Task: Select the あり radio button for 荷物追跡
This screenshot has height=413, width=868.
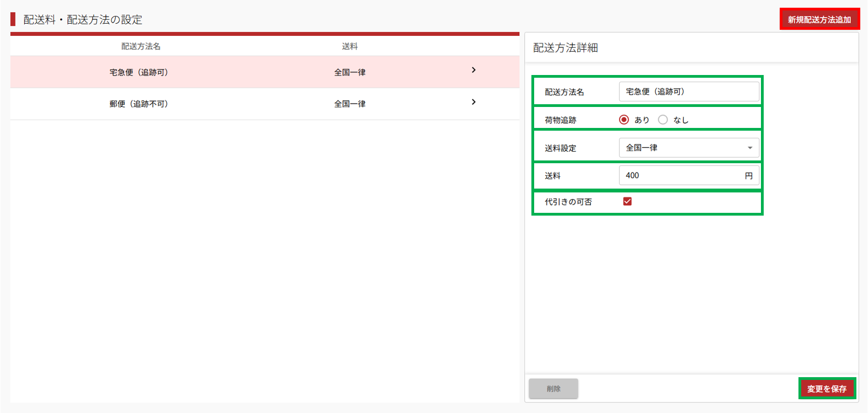Action: coord(624,120)
